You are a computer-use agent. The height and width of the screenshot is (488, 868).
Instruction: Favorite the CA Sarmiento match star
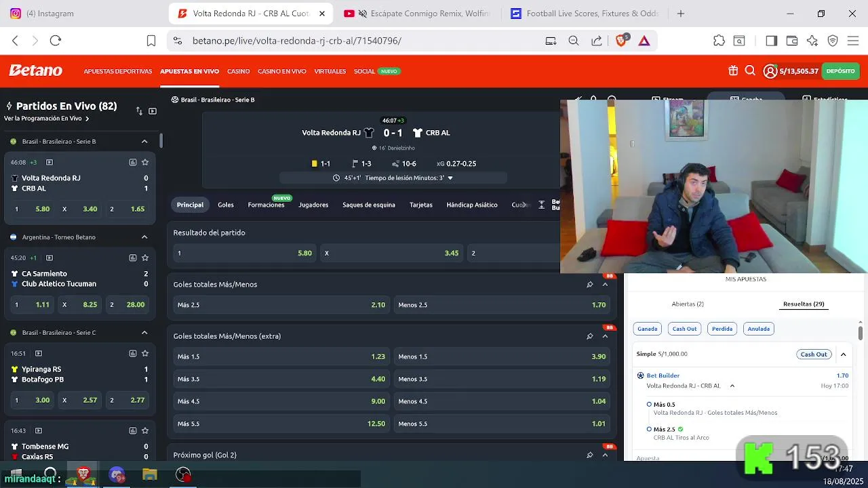[x=145, y=258]
